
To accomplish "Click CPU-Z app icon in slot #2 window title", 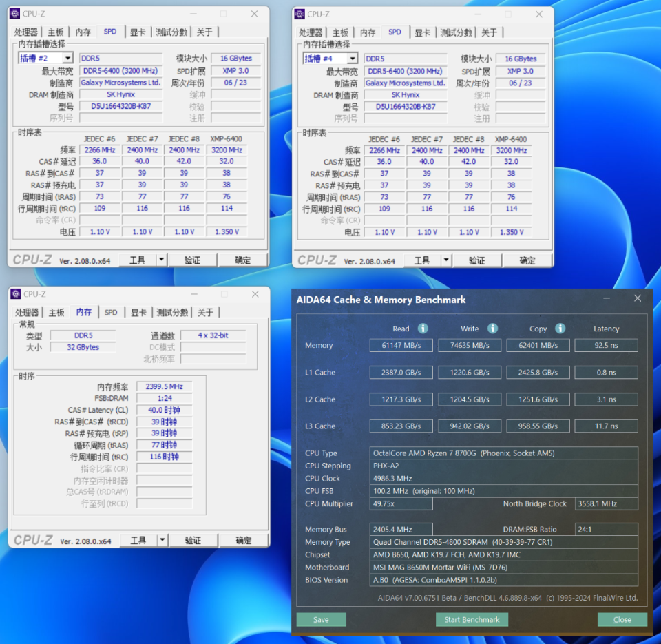I will (14, 14).
